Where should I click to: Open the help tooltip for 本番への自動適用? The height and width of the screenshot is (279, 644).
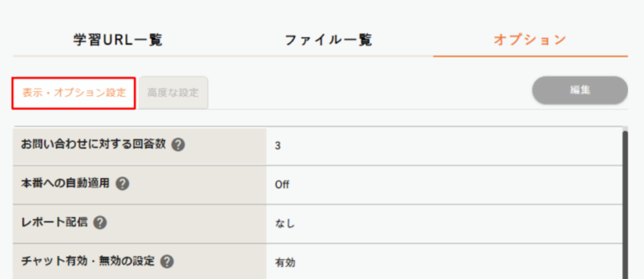coord(122,183)
